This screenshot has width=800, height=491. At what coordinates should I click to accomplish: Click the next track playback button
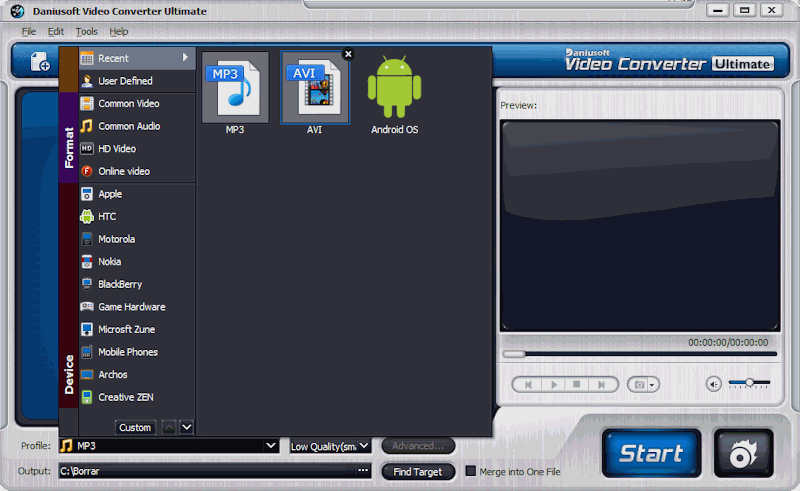[602, 384]
